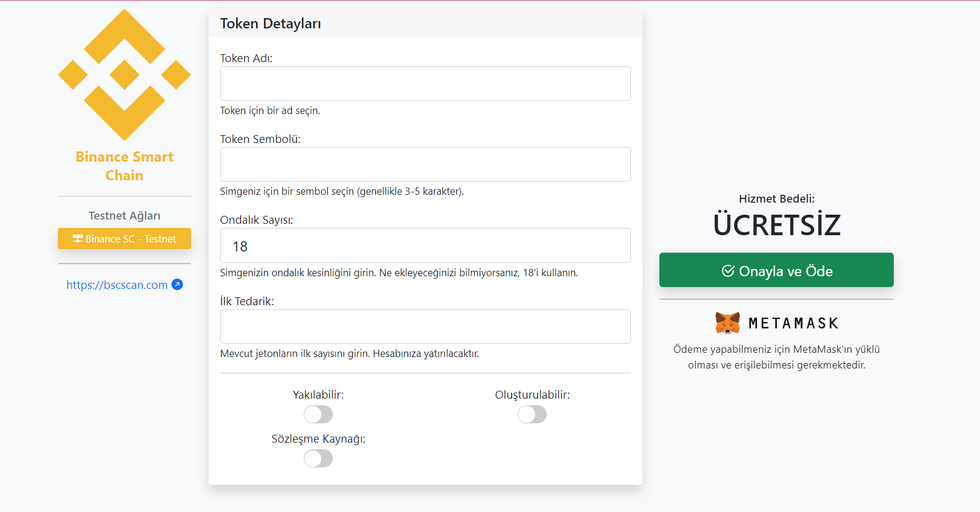Enable the Oluşturulabilir toggle
The image size is (980, 512).
coord(532,414)
